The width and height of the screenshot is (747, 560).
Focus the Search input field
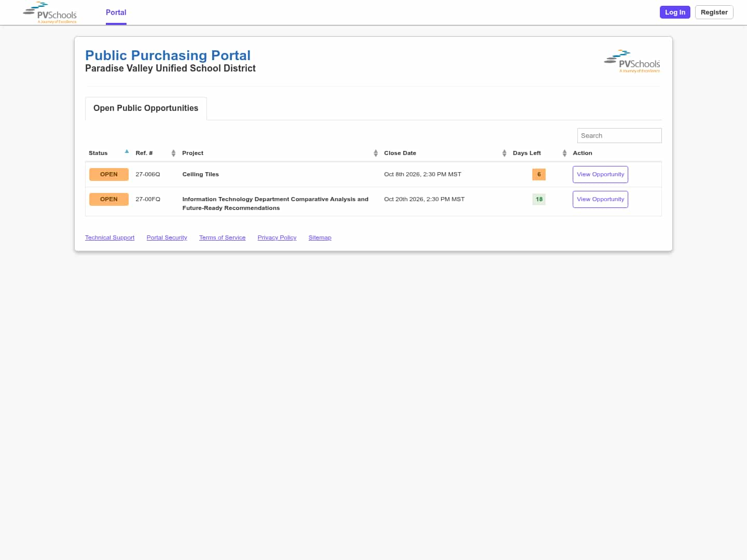click(619, 135)
